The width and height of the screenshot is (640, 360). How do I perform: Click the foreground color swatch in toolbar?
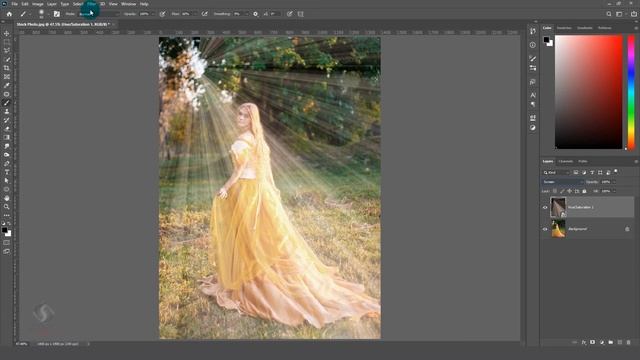[4, 230]
